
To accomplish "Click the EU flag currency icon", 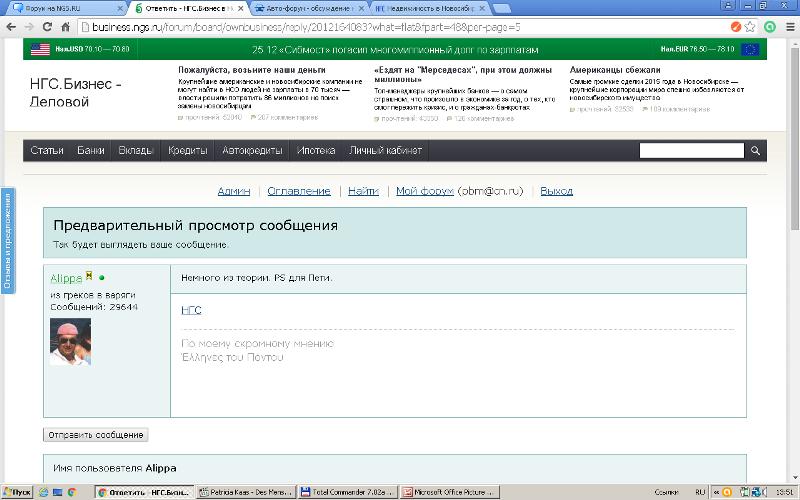I will point(749,48).
